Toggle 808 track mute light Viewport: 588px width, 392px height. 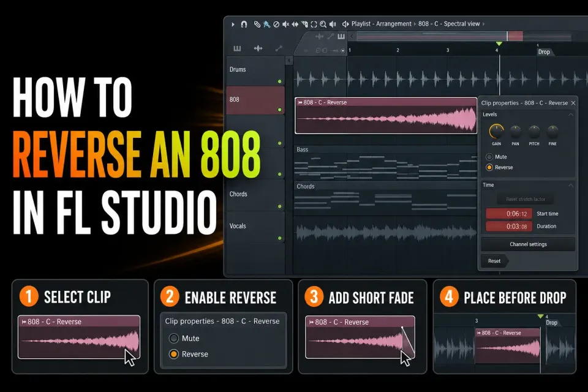tap(279, 110)
